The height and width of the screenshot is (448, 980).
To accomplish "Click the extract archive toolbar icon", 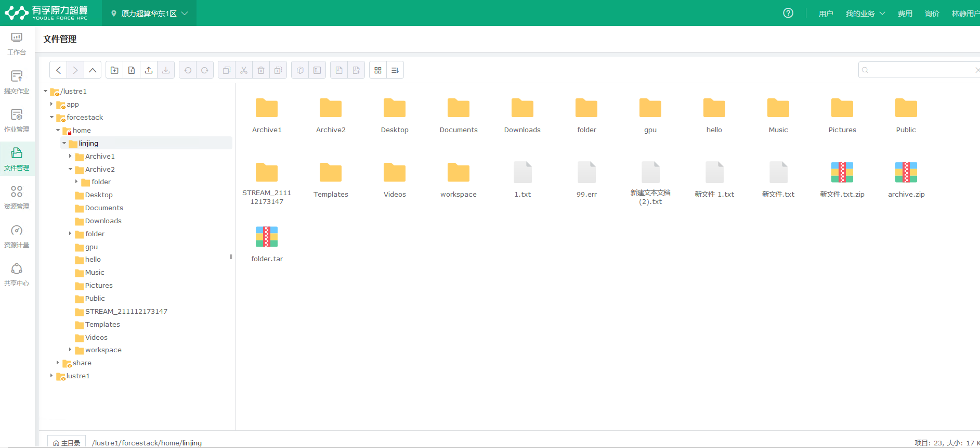I will click(x=339, y=70).
